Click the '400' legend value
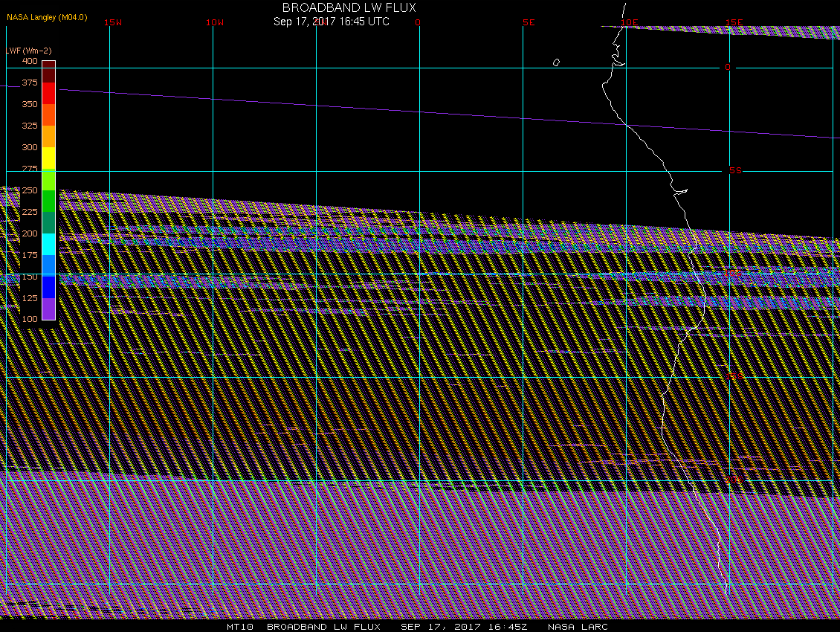This screenshot has height=632, width=840. click(30, 61)
